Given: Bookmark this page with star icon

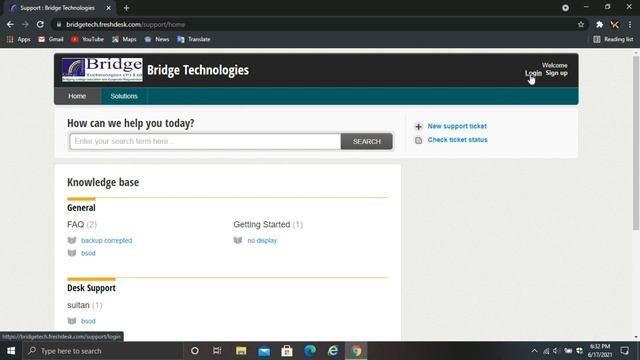Looking at the screenshot, I should (x=581, y=24).
